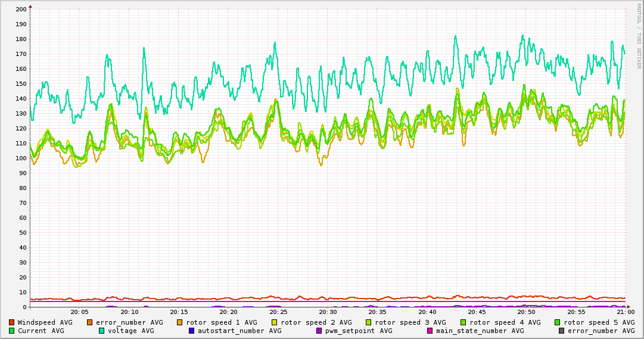644x339 pixels.
Task: Click the gray error_number AVG legend swatch
Action: click(561, 331)
